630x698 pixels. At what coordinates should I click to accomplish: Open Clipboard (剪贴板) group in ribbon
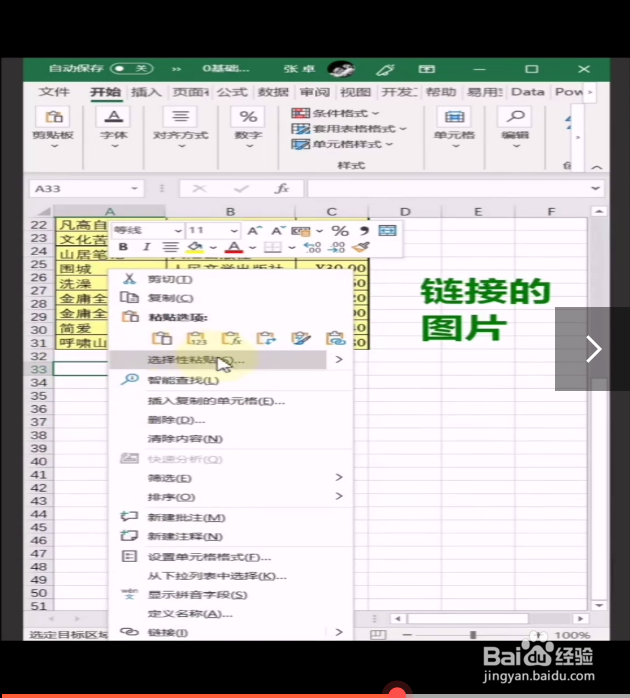(x=53, y=128)
